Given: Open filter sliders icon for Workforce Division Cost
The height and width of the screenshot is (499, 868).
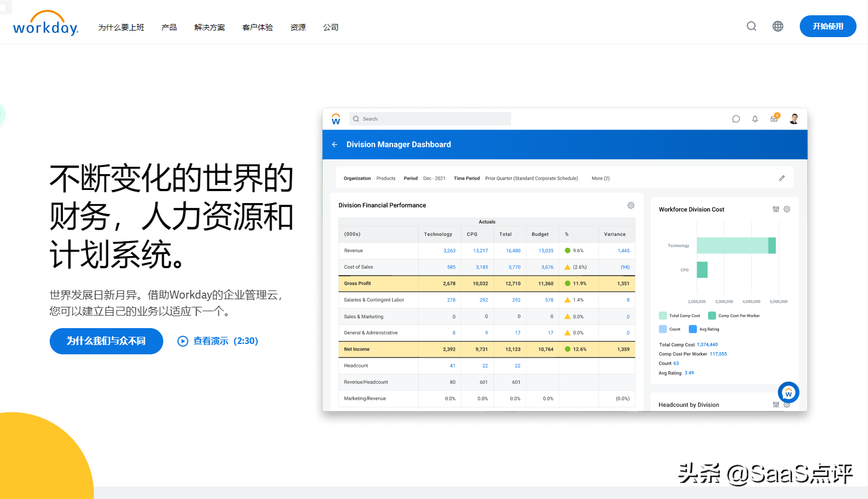Looking at the screenshot, I should pos(776,209).
